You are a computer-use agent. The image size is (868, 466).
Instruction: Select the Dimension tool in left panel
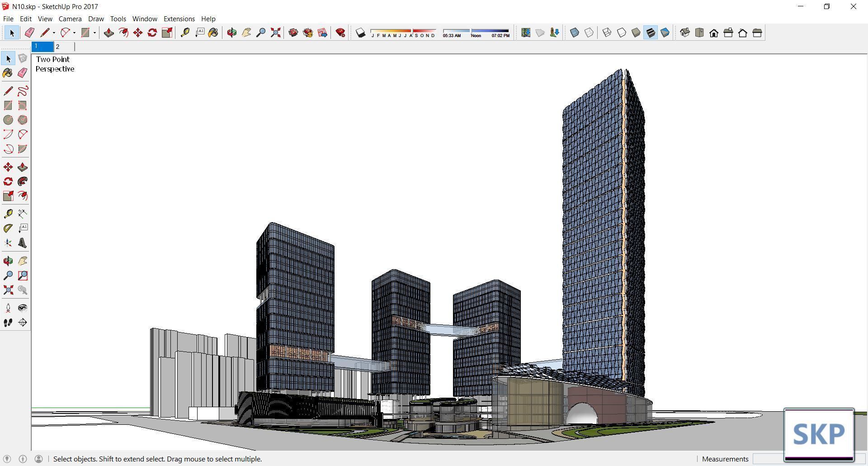click(23, 214)
